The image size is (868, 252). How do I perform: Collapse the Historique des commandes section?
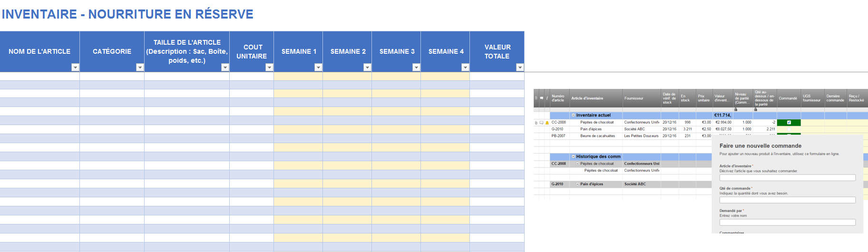point(574,156)
